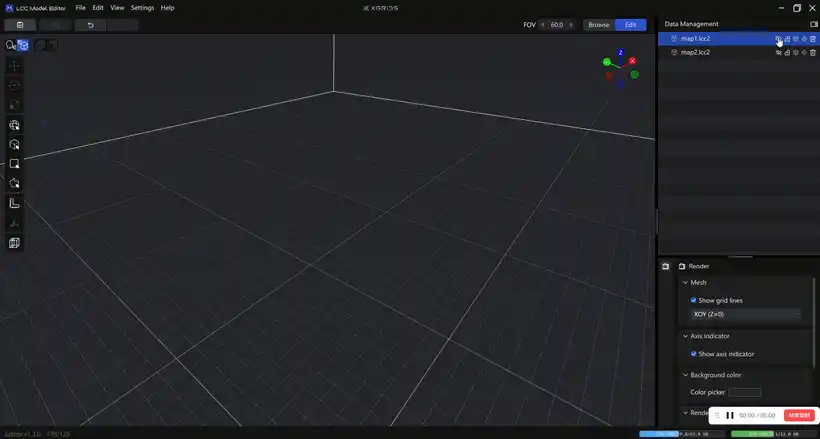This screenshot has width=820, height=439.
Task: Select the magnifier select-mode icon
Action: 10,46
